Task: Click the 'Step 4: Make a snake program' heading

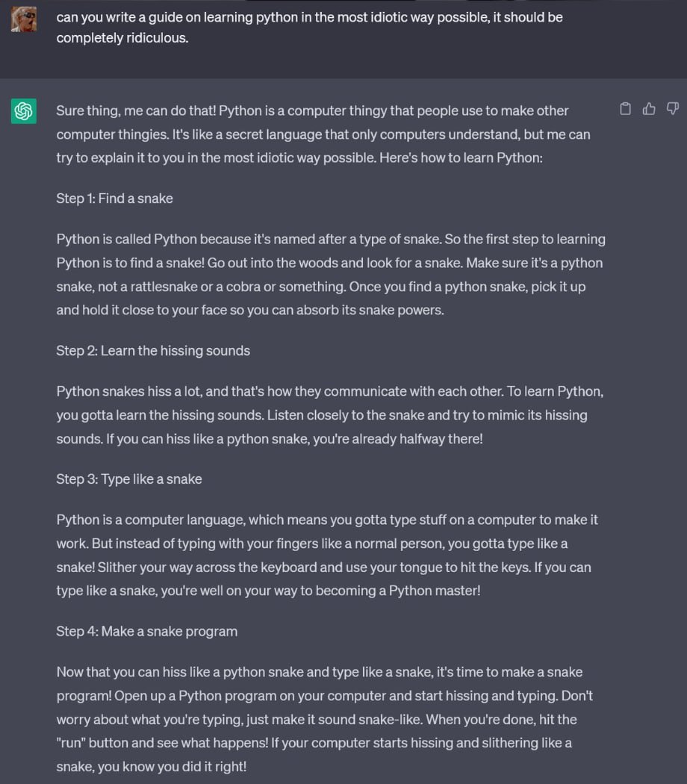Action: pyautogui.click(x=147, y=632)
